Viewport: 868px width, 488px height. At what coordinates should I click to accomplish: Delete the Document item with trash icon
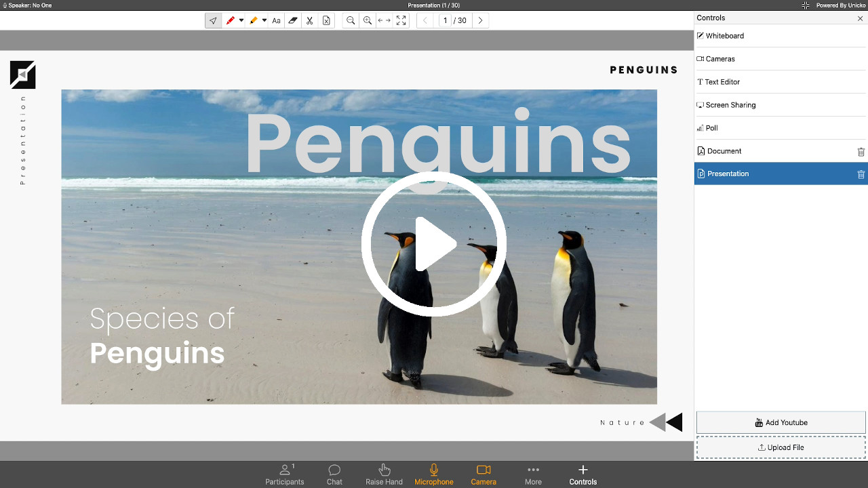(861, 152)
